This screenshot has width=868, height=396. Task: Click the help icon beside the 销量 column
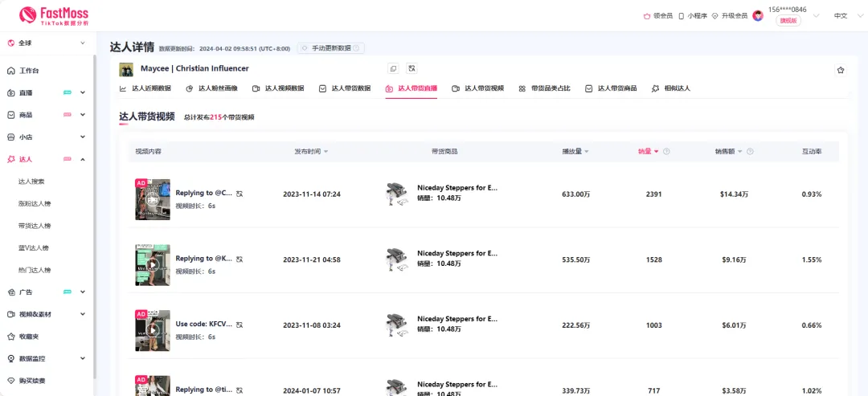(x=666, y=151)
